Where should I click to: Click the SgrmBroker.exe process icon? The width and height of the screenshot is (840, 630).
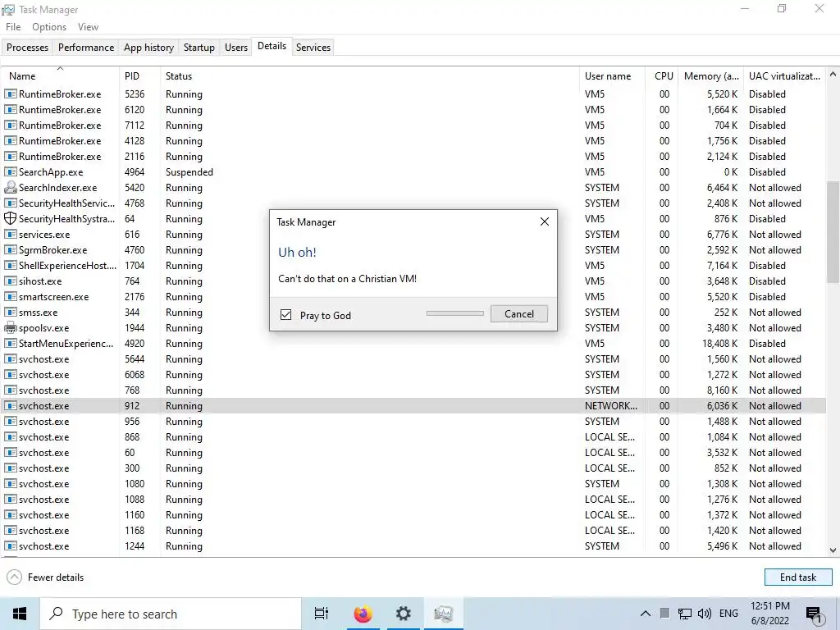(10, 249)
